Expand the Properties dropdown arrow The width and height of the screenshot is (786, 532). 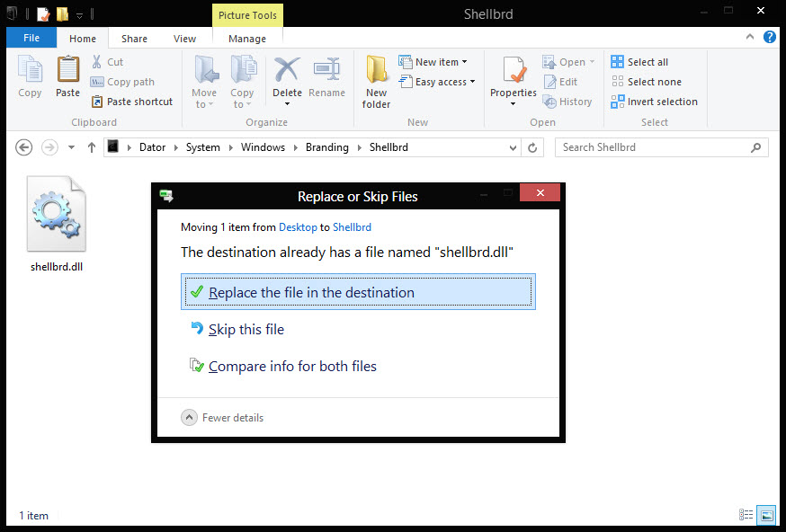tap(513, 104)
